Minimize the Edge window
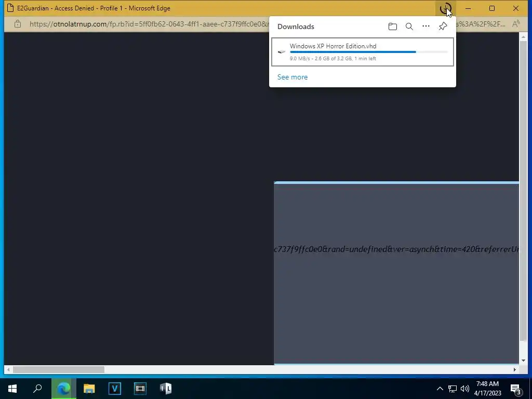The height and width of the screenshot is (399, 532). click(x=468, y=8)
